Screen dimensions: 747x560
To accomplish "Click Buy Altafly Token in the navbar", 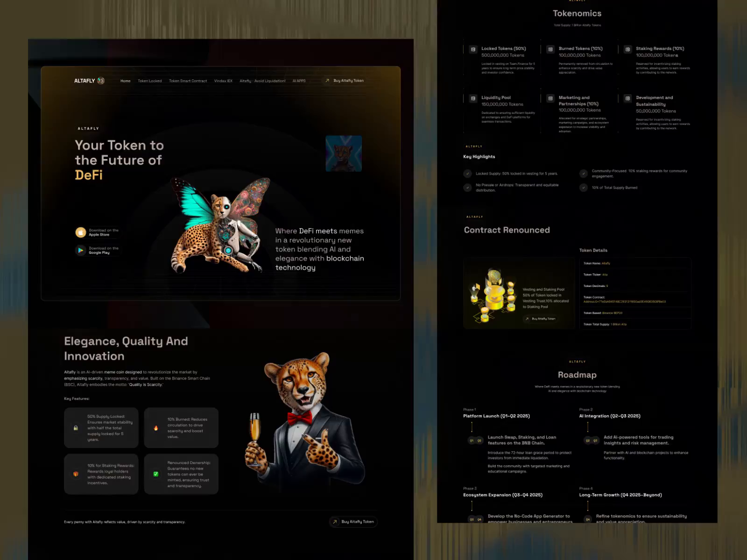I will (x=345, y=81).
